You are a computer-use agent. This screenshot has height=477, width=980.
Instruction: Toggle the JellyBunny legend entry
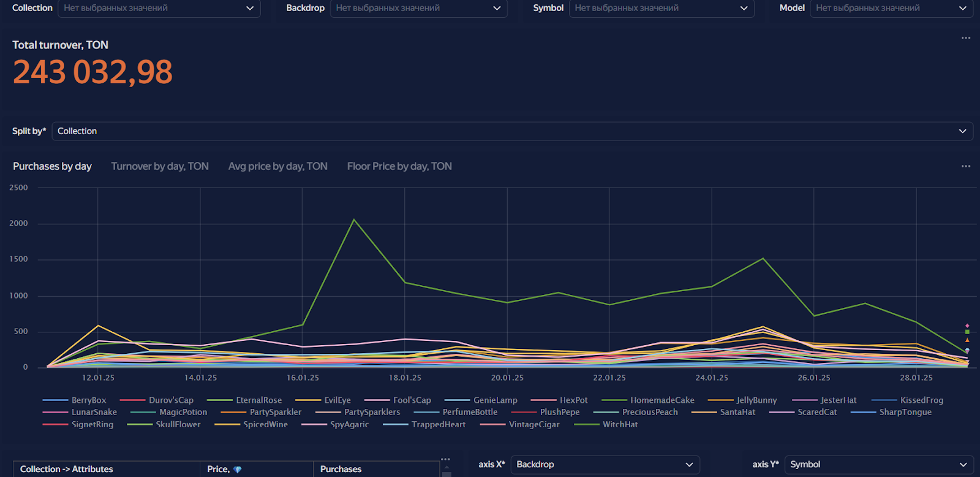[742, 400]
